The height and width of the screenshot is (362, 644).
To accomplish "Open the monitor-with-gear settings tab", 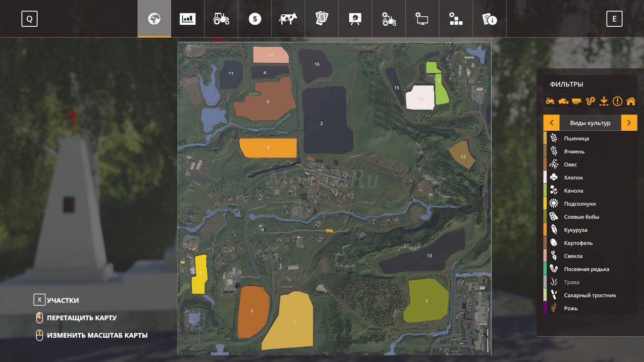I will tap(422, 19).
